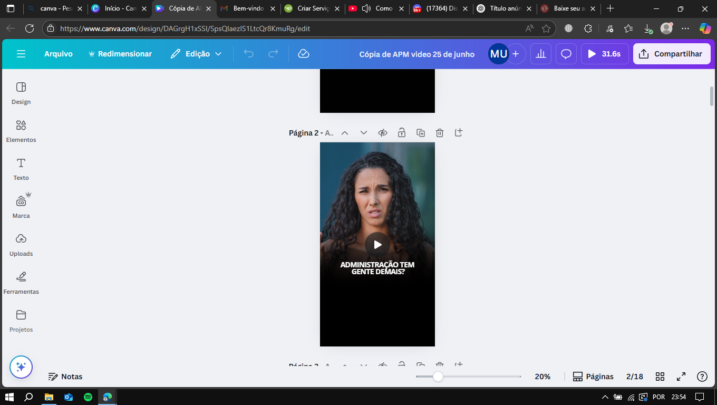This screenshot has width=717, height=405.
Task: Open the grid view of pages
Action: coord(660,376)
